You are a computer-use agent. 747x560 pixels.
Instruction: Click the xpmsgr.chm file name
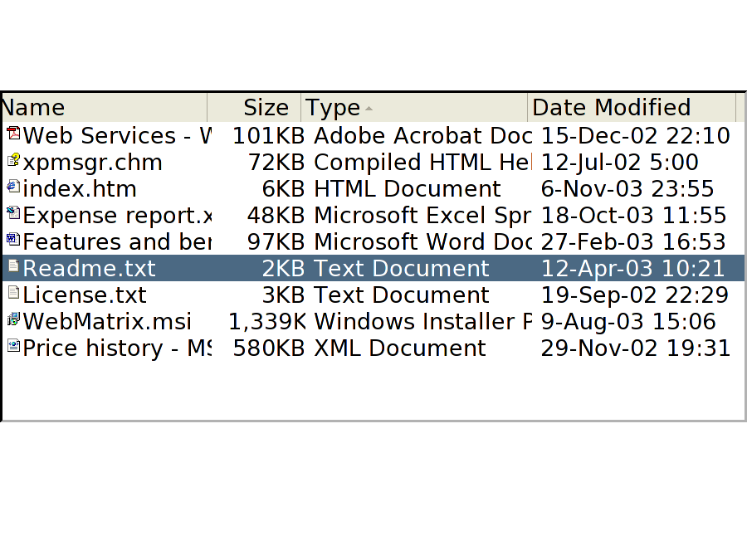point(92,163)
